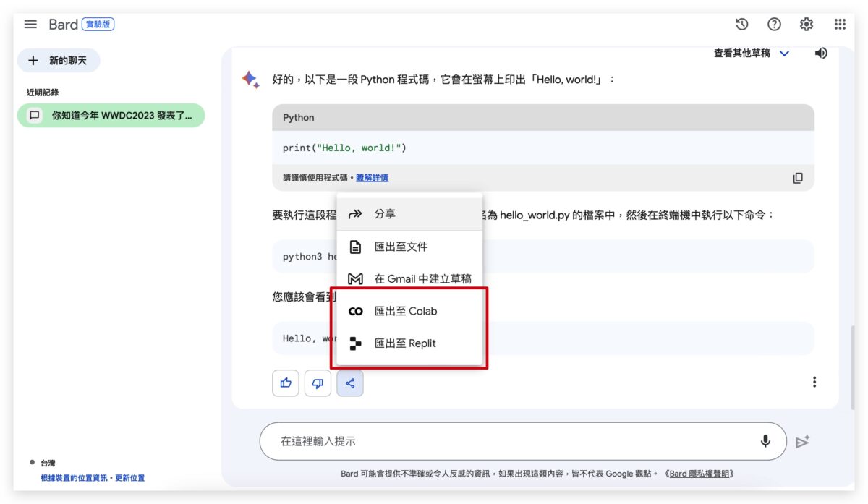Open the three-dot more options menu
The width and height of the screenshot is (868, 504).
pos(814,382)
